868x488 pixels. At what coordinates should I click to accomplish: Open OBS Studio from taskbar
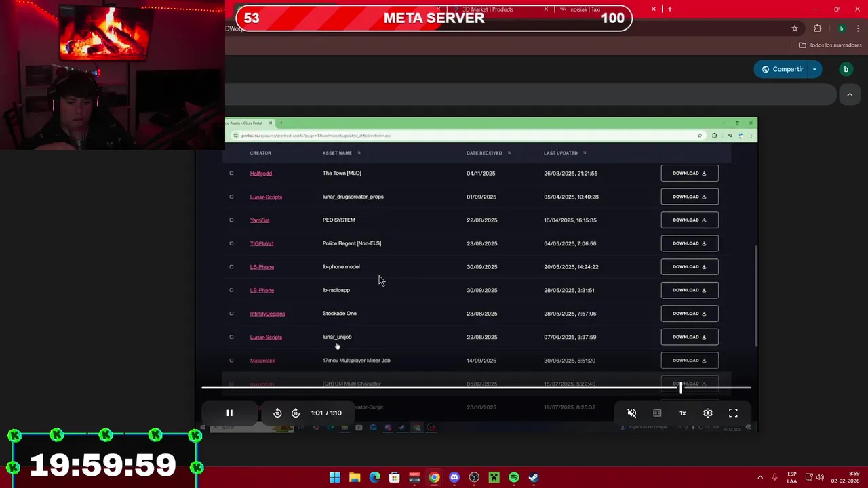(474, 477)
